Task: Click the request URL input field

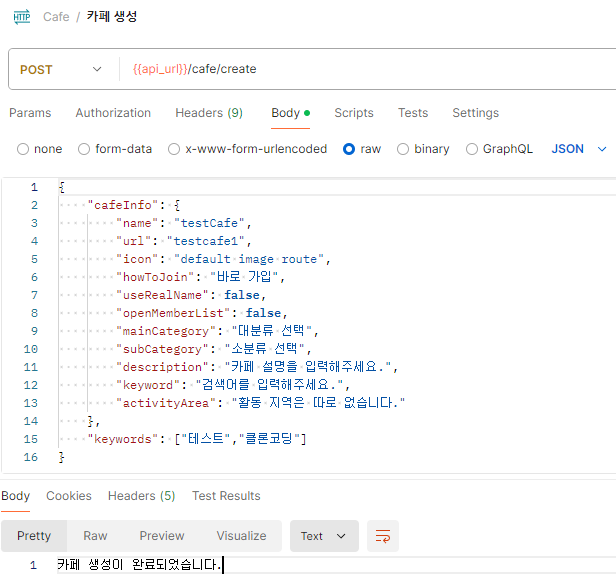Action: coord(369,69)
